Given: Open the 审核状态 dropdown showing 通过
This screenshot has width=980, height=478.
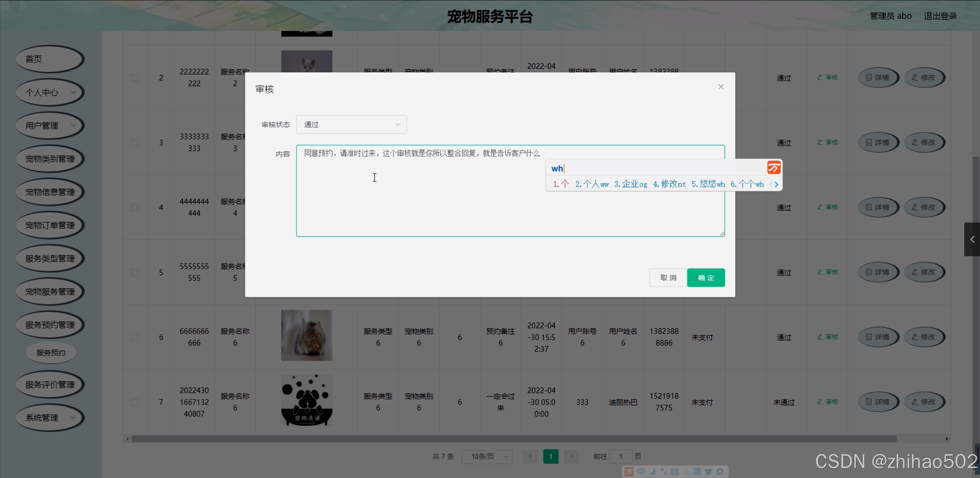Looking at the screenshot, I should [x=351, y=124].
